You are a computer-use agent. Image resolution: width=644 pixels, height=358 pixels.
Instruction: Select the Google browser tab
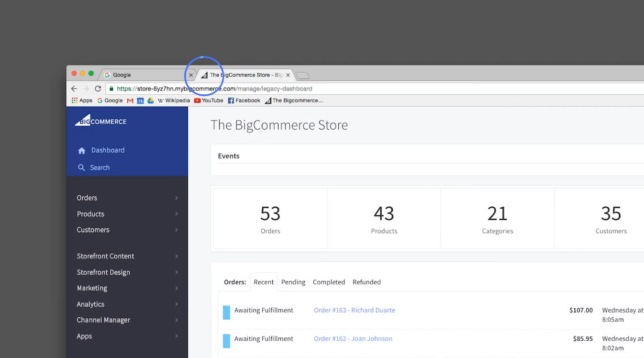(144, 75)
